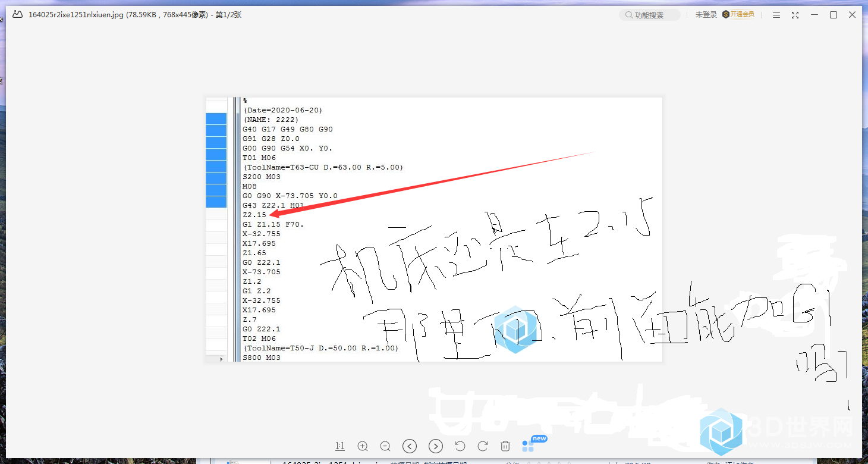The width and height of the screenshot is (868, 464).
Task: Go to the next image
Action: [436, 446]
